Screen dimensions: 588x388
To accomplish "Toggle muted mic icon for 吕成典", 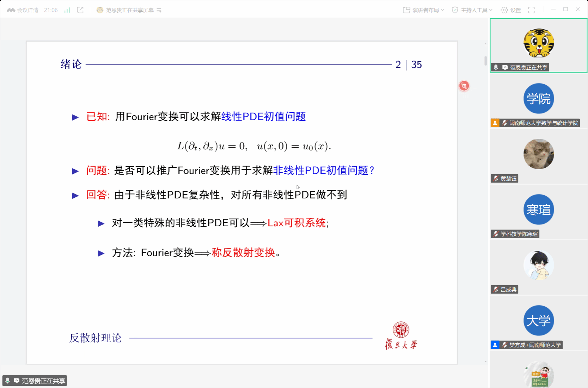I will tap(496, 290).
